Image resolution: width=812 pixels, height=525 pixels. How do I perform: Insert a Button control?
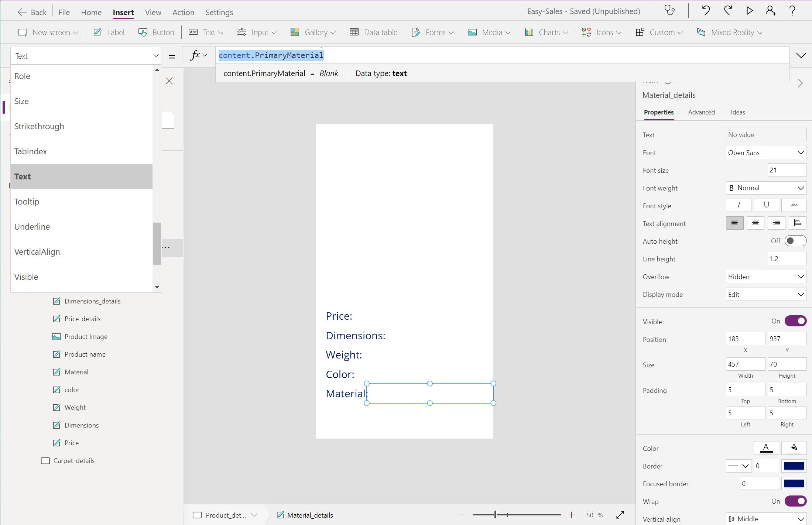point(156,32)
